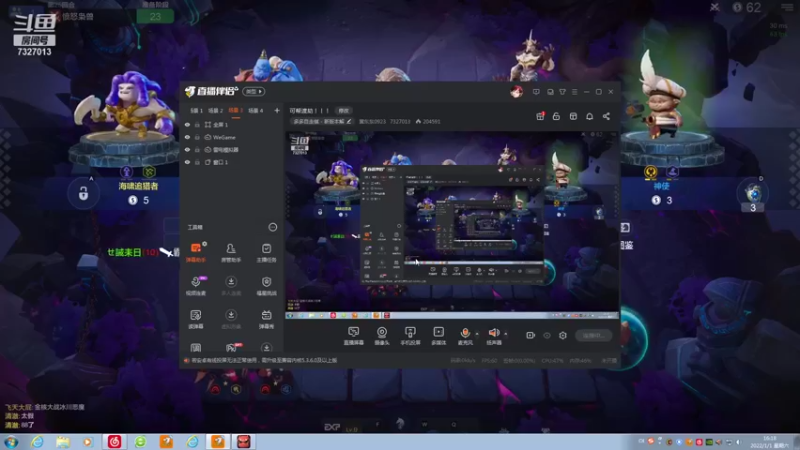Viewport: 800px width, 450px height.
Task: Open the red NetEase music taskbar icon
Action: (x=114, y=442)
